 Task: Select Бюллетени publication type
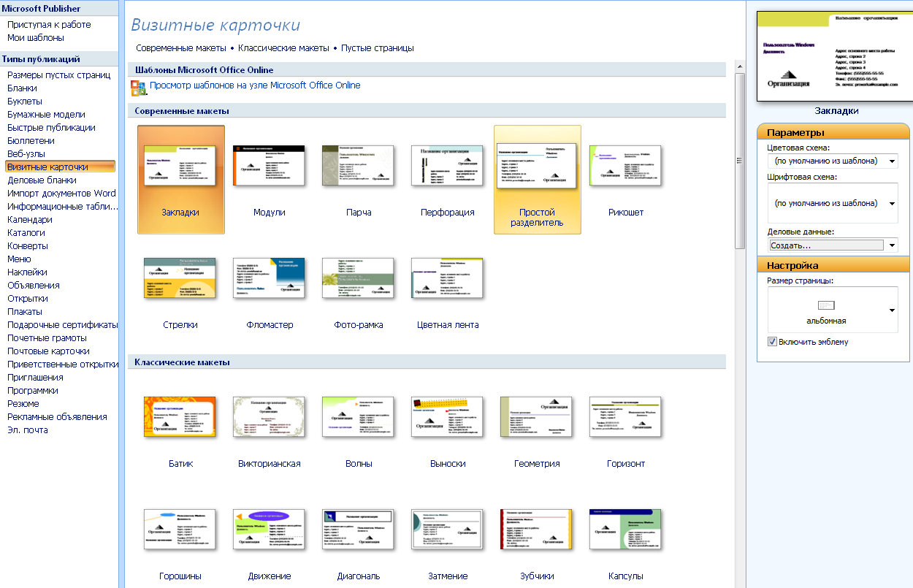31,141
